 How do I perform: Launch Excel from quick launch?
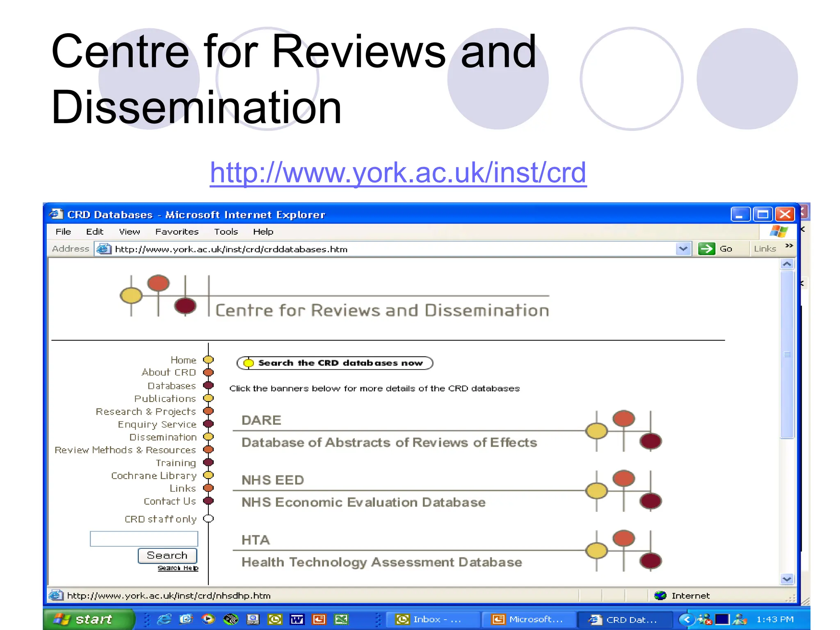[341, 619]
